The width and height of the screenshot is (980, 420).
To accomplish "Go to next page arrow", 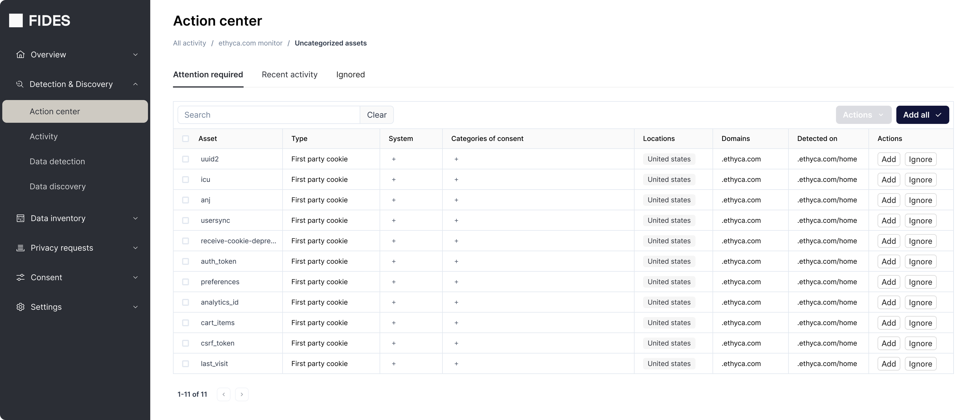I will click(242, 394).
